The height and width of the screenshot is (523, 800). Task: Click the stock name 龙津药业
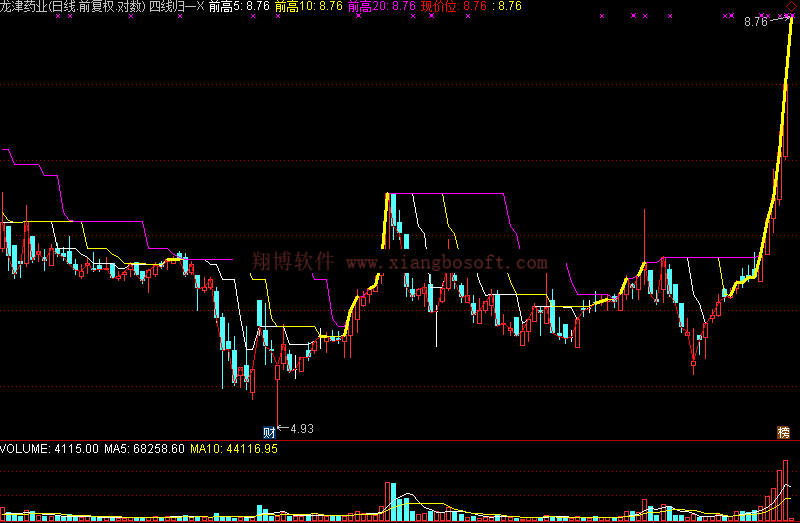point(24,7)
